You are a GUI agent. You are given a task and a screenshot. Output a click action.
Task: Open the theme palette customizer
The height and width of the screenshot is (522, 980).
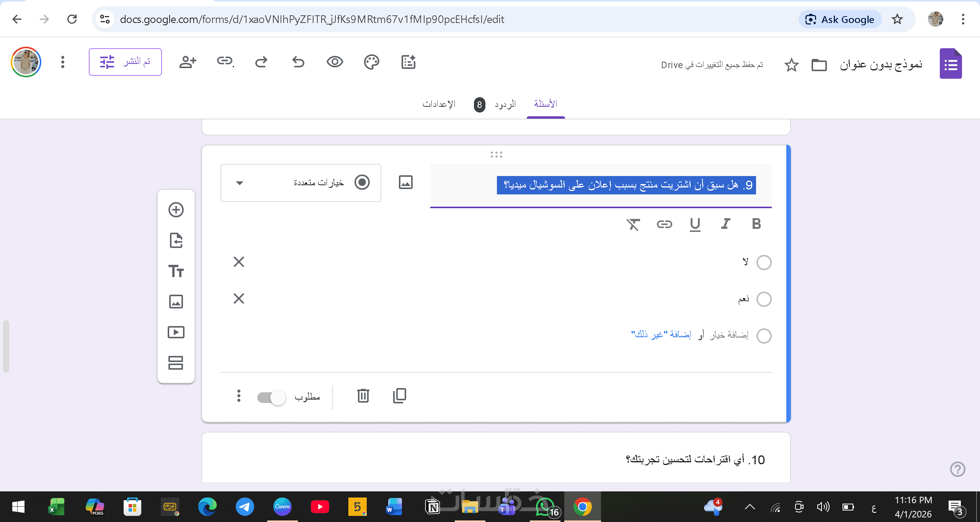tap(371, 62)
